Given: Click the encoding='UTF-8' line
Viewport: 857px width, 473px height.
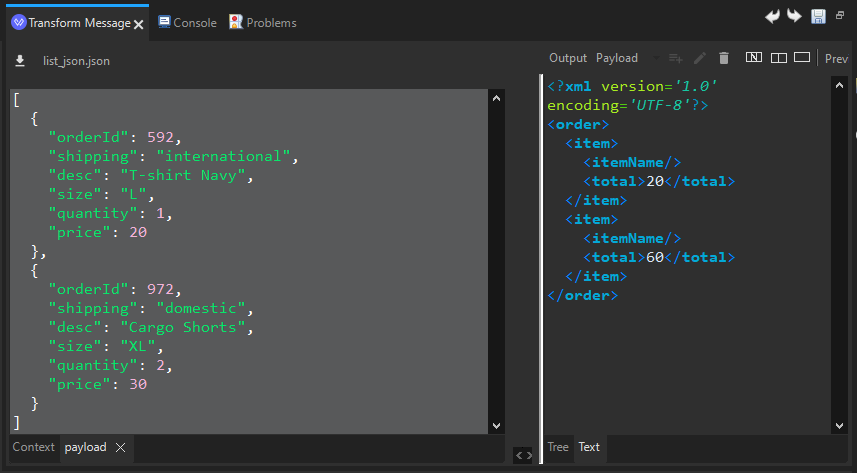Looking at the screenshot, I should (x=627, y=105).
